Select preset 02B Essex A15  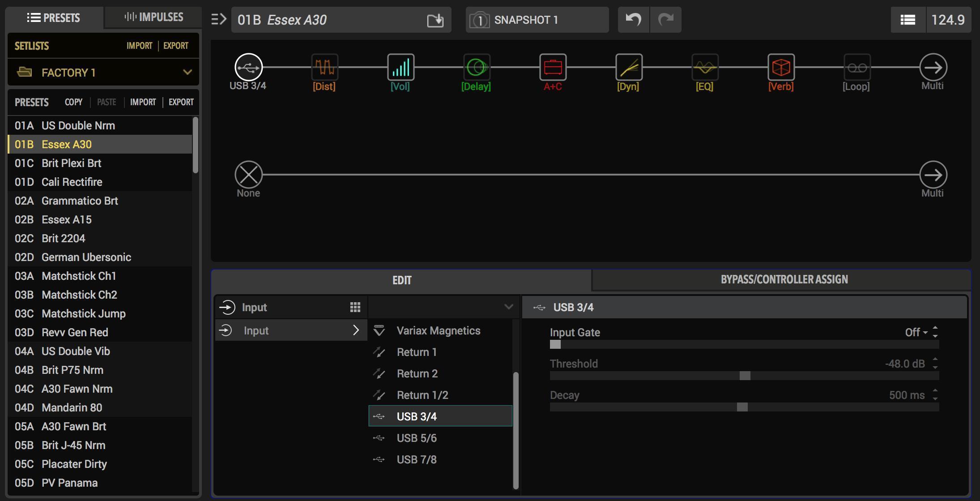[66, 219]
